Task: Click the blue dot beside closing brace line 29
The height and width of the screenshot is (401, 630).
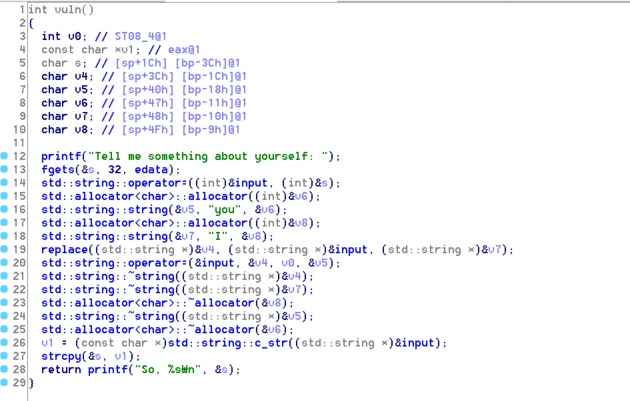Action: 4,382
